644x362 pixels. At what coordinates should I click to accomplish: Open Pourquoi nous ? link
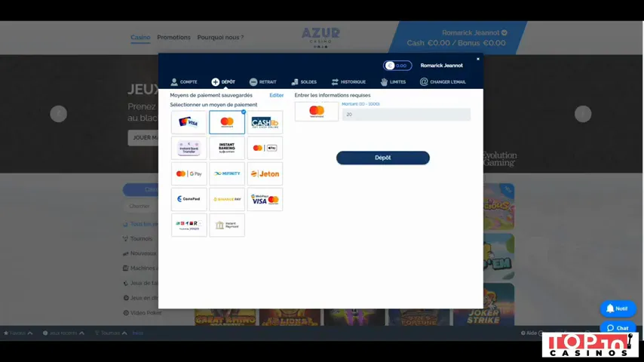(220, 38)
